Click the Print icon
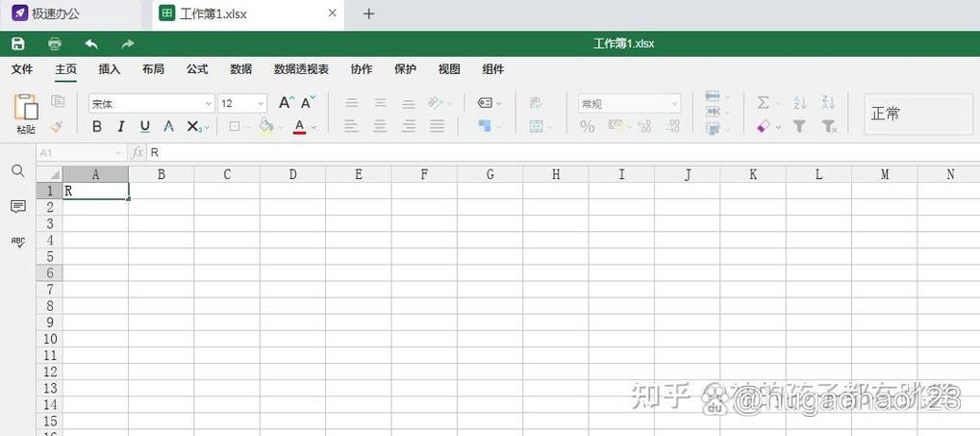980x436 pixels. 55,43
